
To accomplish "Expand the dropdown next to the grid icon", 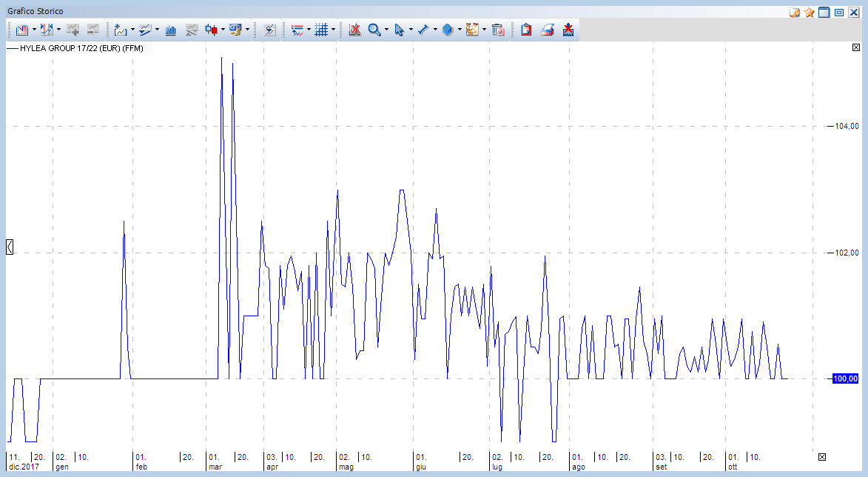I will click(x=333, y=30).
